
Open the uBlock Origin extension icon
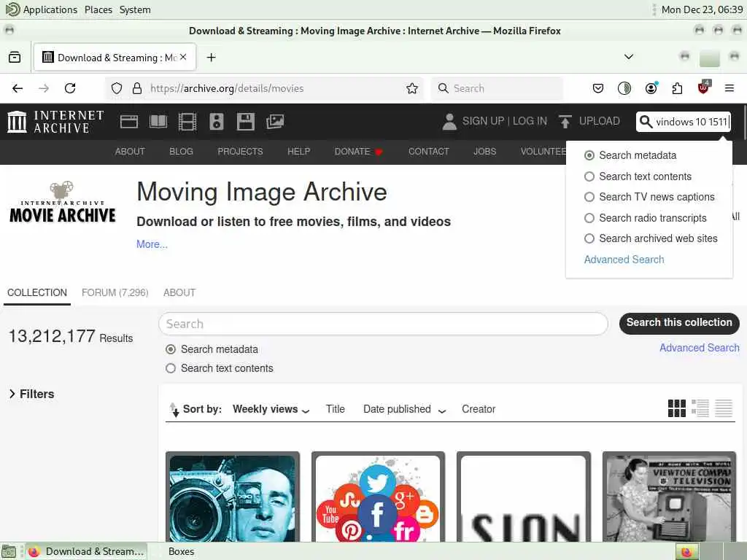[x=704, y=87]
